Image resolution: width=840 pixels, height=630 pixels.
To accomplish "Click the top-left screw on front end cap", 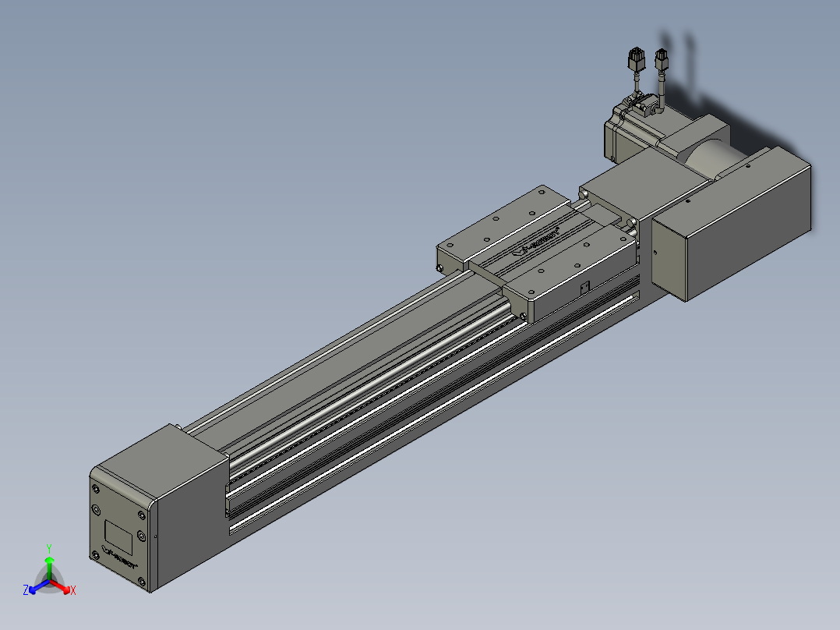I will (x=96, y=489).
